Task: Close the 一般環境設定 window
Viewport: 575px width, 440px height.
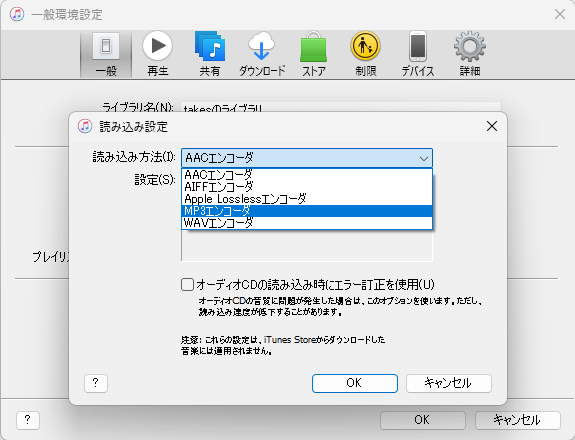Action: 560,14
